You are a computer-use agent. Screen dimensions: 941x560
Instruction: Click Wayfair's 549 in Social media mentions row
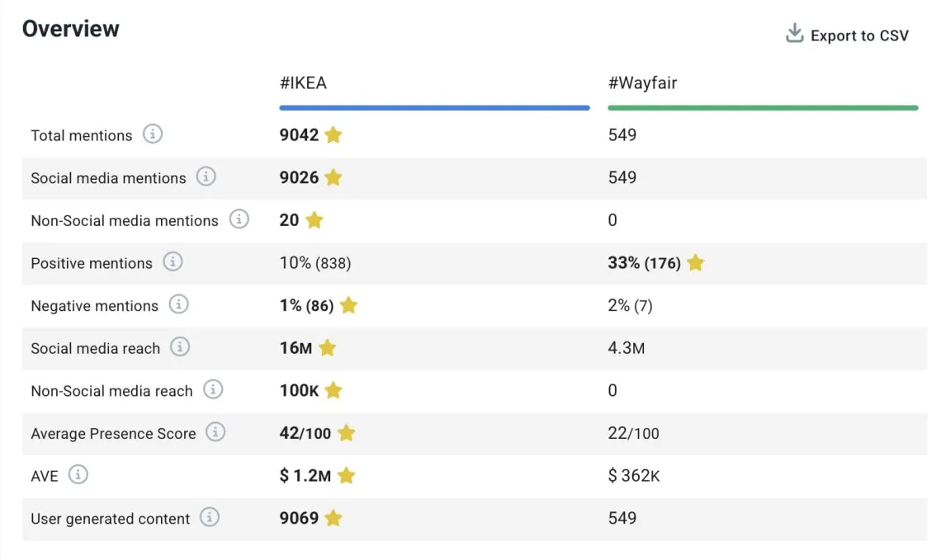(x=622, y=177)
